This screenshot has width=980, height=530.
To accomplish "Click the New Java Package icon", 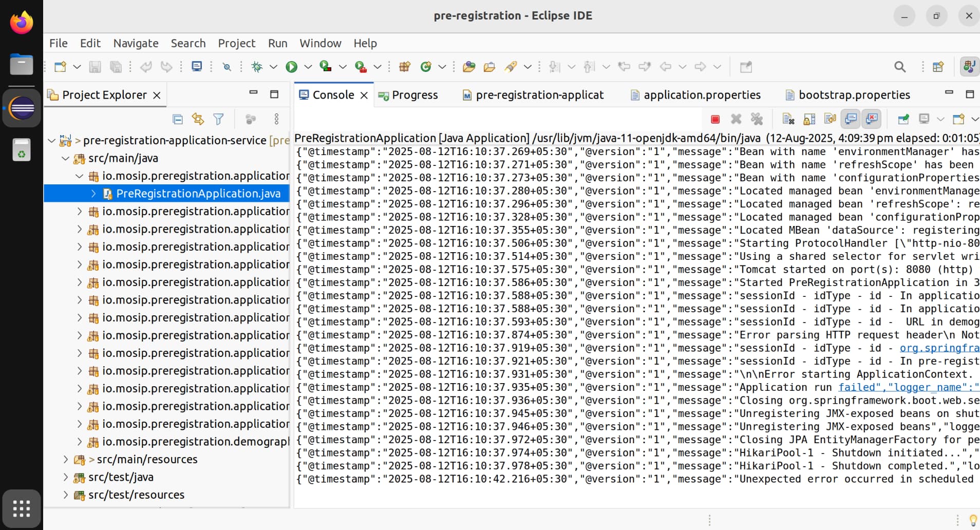I will [x=405, y=67].
